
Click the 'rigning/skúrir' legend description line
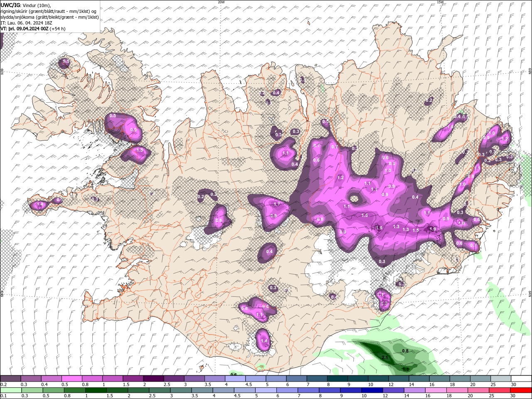tap(49, 11)
